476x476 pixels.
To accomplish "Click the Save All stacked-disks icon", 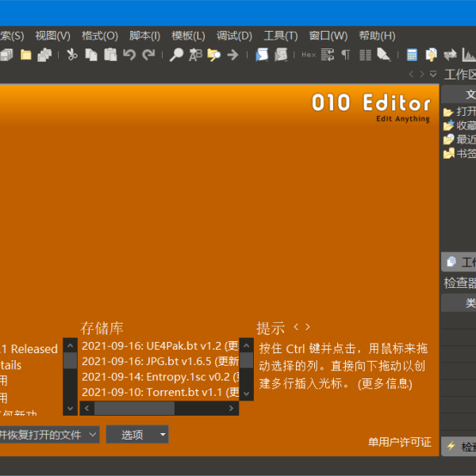I will pos(6,55).
